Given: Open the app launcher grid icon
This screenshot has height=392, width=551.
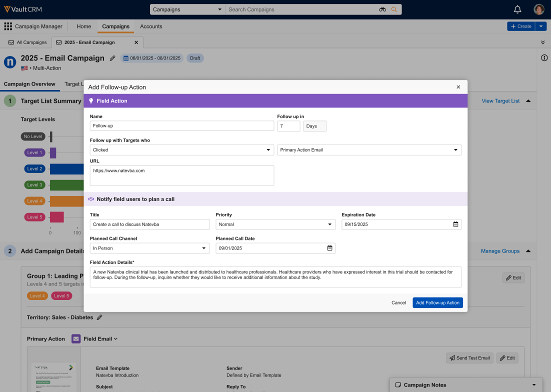Looking at the screenshot, I should tap(8, 26).
